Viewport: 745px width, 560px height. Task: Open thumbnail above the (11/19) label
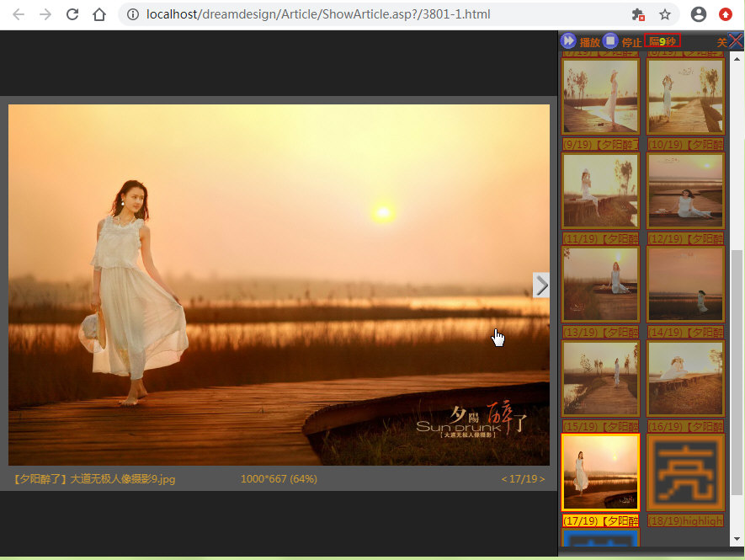point(600,190)
